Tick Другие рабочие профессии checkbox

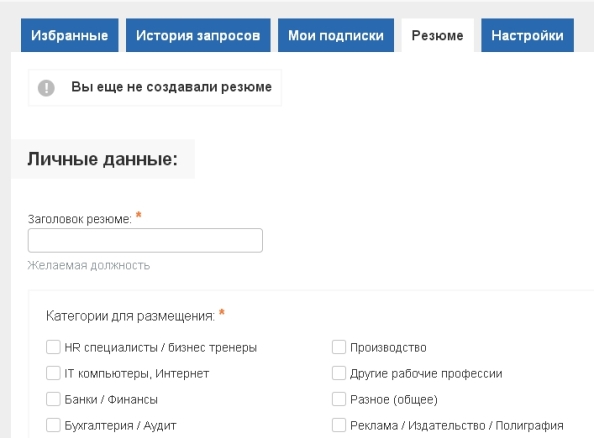coord(339,373)
